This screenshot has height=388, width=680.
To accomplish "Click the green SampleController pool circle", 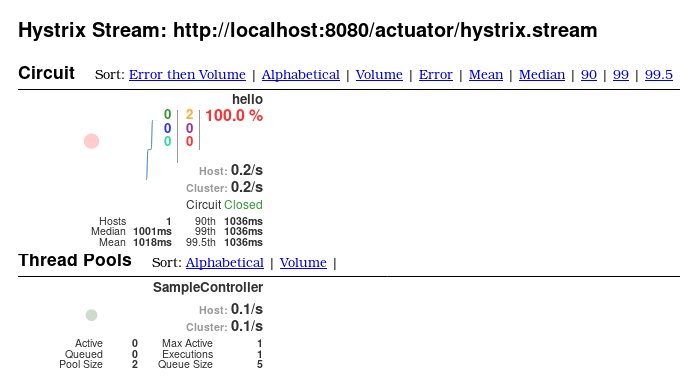I will 92,315.
